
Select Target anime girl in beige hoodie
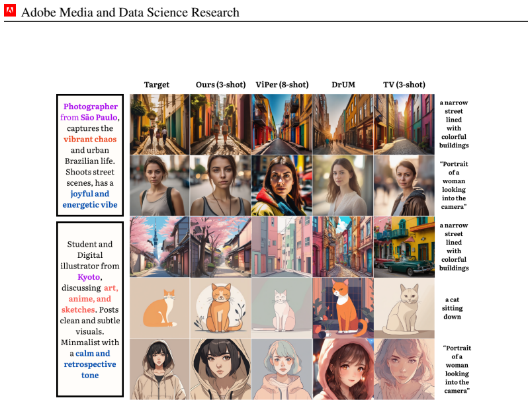pyautogui.click(x=159, y=370)
